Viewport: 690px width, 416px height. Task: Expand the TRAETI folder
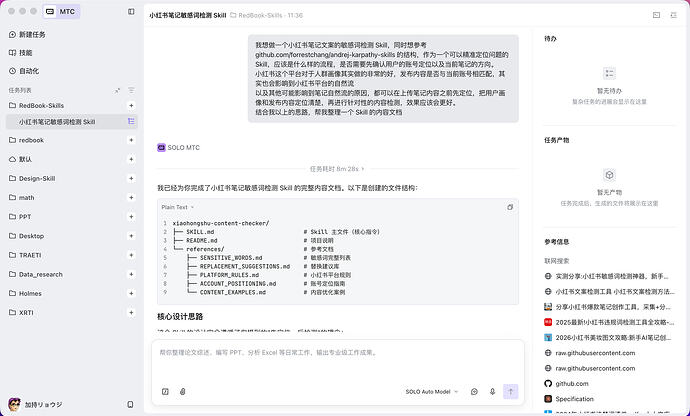(25, 255)
